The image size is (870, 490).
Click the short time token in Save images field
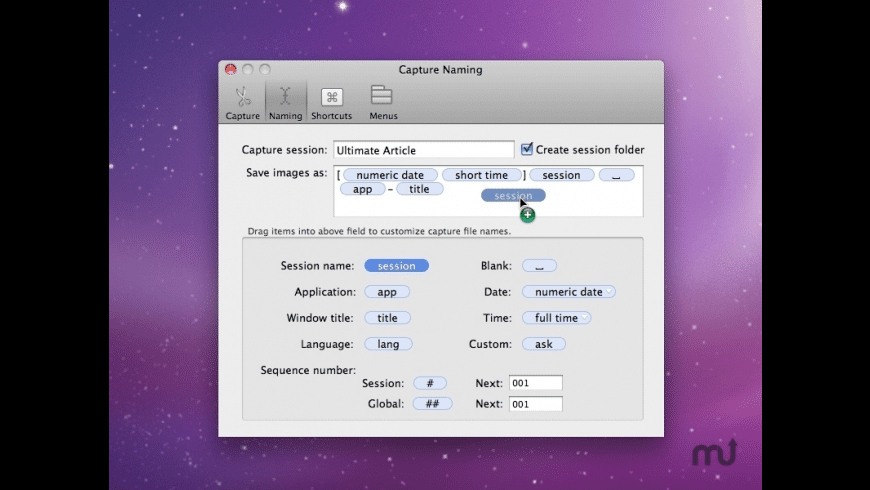pos(481,175)
